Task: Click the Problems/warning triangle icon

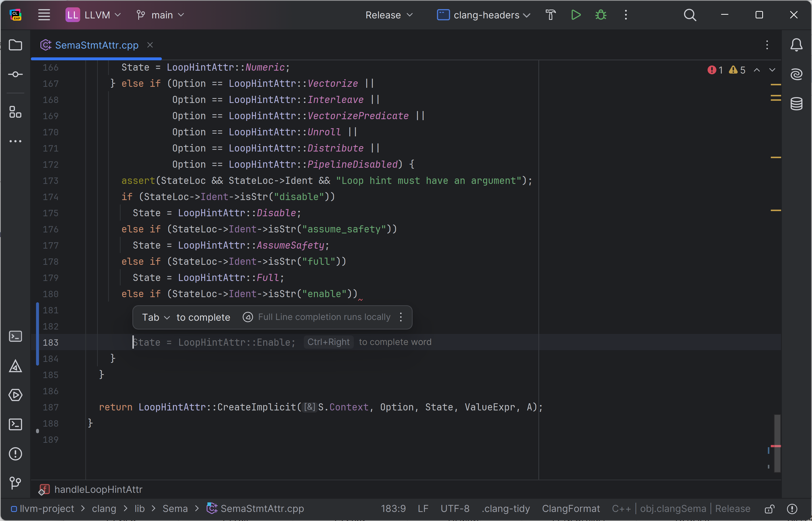Action: pyautogui.click(x=15, y=365)
